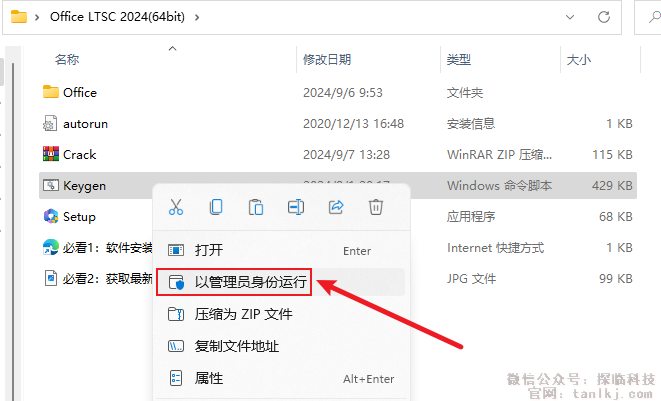The image size is (661, 401).
Task: Click the Internet 快捷方式 type cell
Action: [x=495, y=248]
